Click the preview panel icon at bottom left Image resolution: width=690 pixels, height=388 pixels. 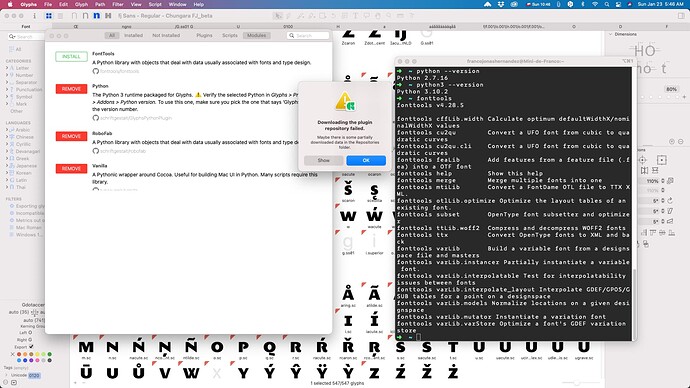pyautogui.click(x=14, y=383)
